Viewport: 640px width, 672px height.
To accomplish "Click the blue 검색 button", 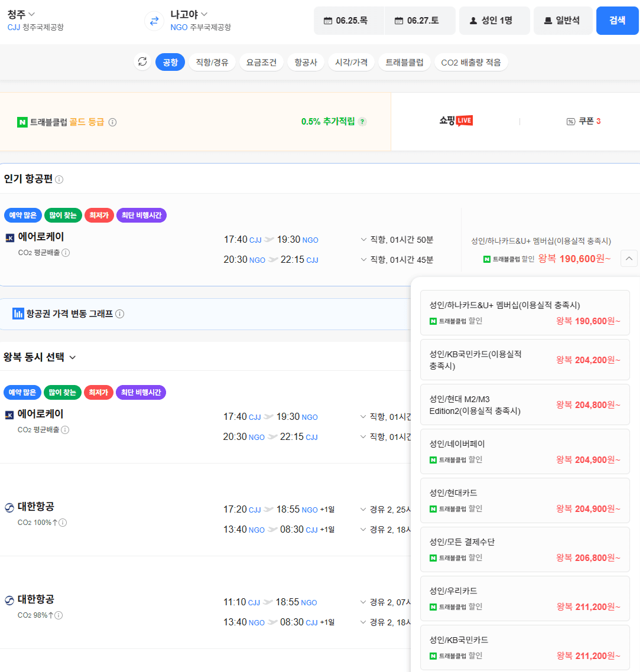I will click(x=618, y=21).
